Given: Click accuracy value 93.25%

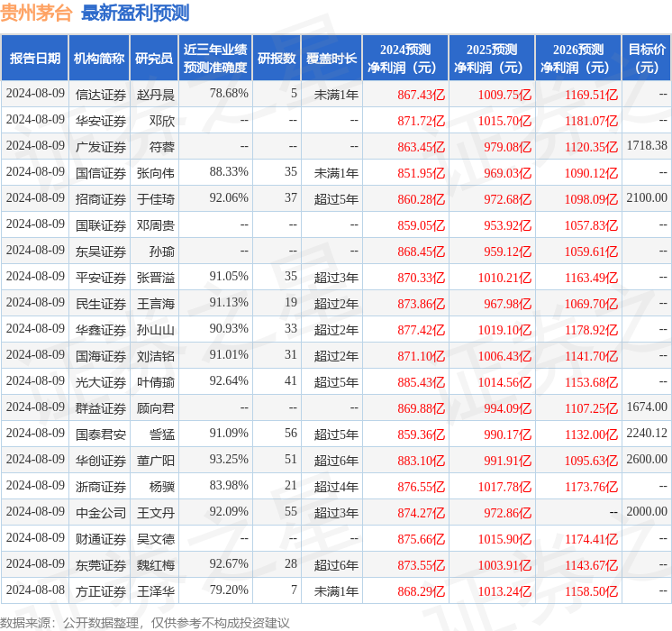Looking at the screenshot, I should (229, 459).
